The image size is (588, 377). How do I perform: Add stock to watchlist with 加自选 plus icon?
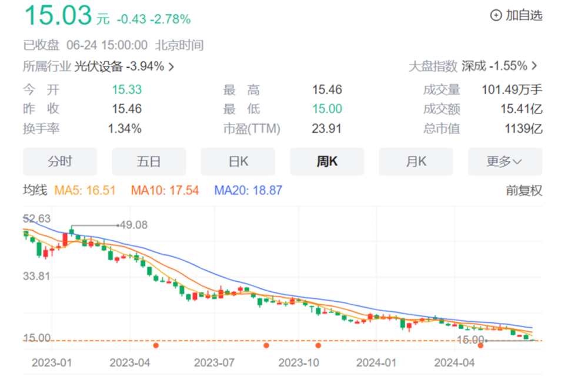click(516, 16)
